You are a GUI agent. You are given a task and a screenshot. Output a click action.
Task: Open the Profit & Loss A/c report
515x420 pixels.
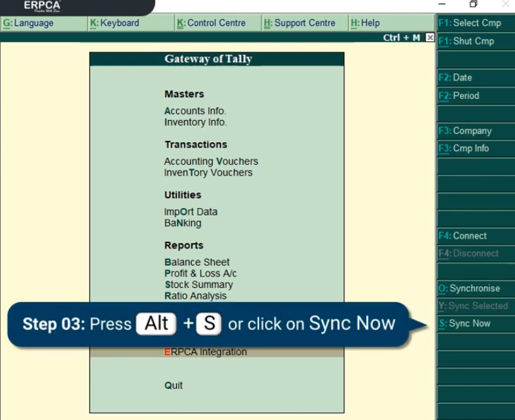201,273
